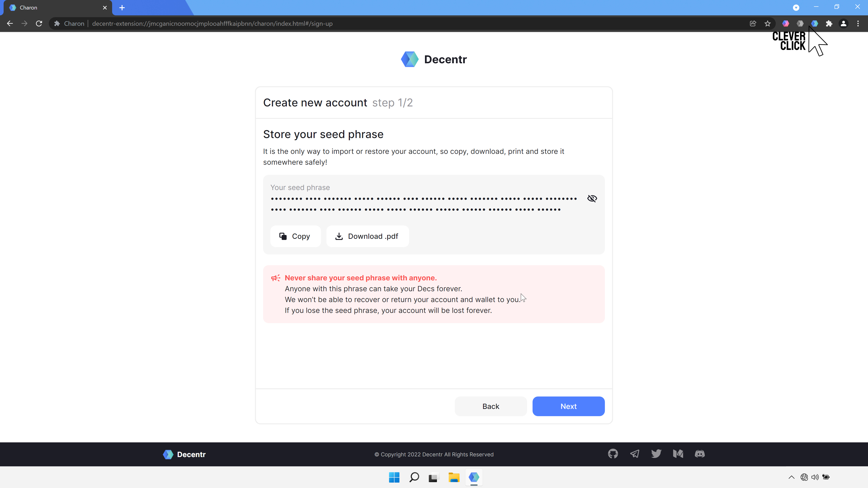The height and width of the screenshot is (488, 868).
Task: Click the Decentr extension icon in toolbar
Action: coord(814,23)
